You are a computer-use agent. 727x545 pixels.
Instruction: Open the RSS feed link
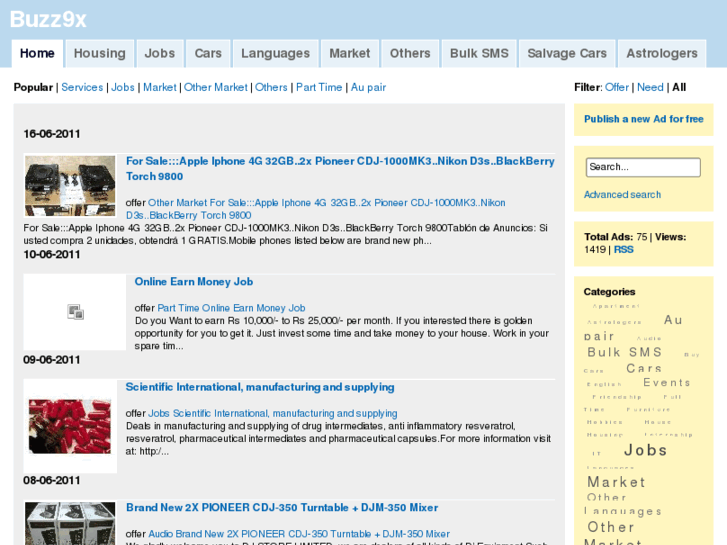[x=624, y=250]
